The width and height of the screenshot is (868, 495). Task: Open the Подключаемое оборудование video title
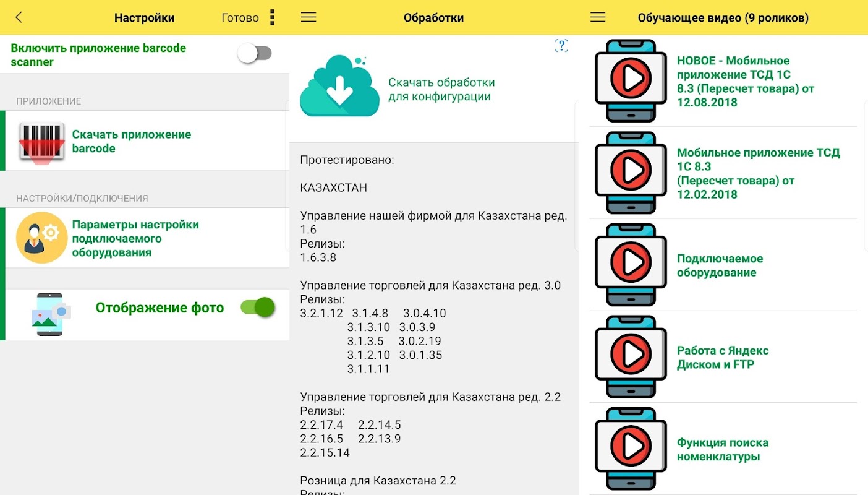pos(720,265)
